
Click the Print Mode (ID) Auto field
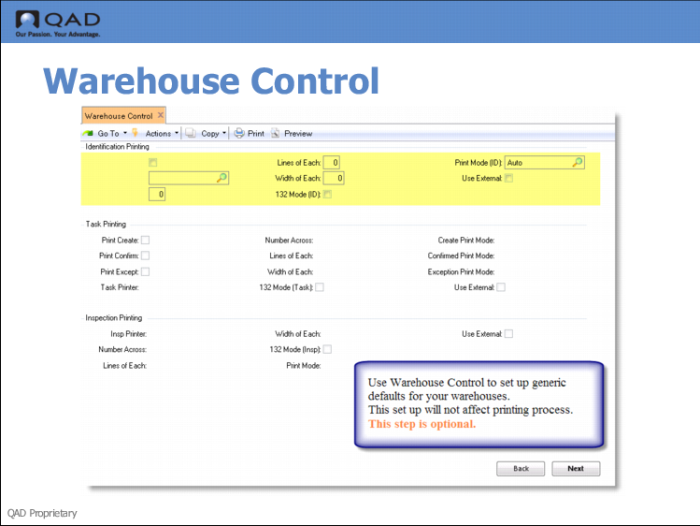pos(545,163)
